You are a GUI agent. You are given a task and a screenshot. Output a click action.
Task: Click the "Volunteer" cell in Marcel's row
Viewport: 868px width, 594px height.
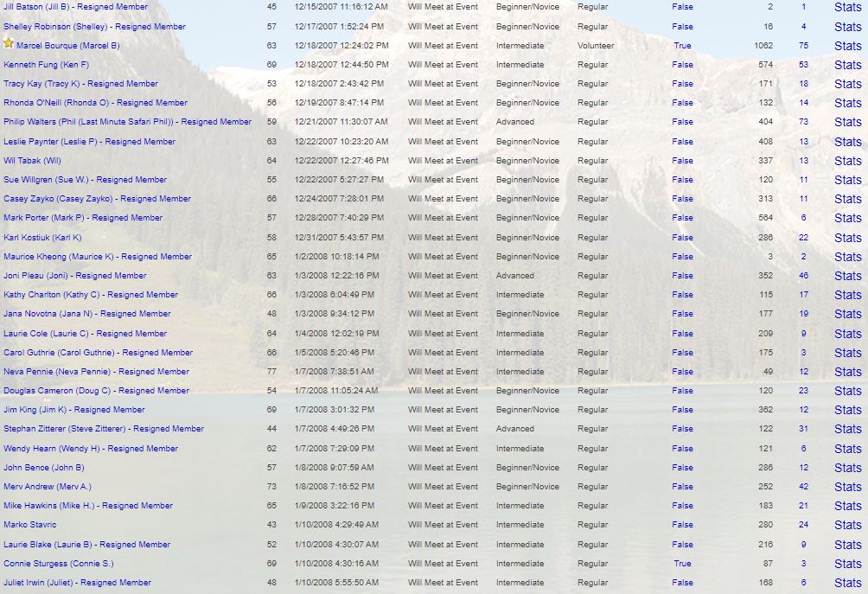click(596, 46)
